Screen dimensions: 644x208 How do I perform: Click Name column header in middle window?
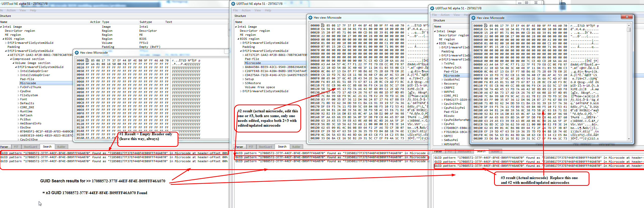click(x=239, y=22)
